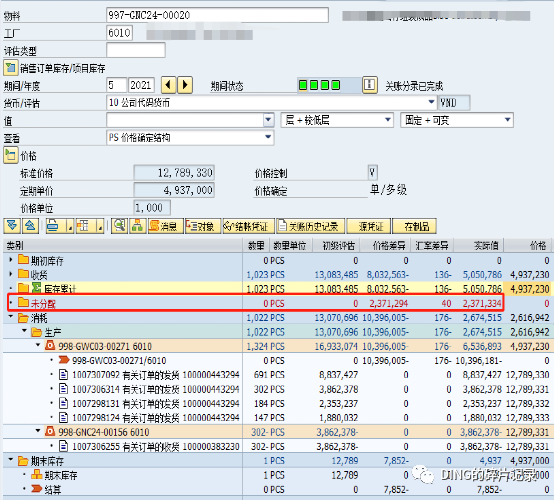Open the print options dropdown arrow
This screenshot has height=500, width=554.
point(70,227)
